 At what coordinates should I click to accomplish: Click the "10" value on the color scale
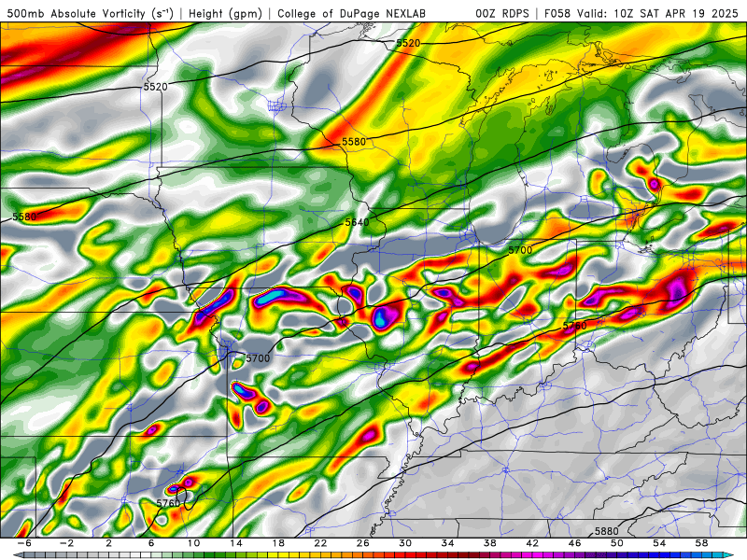[193, 543]
